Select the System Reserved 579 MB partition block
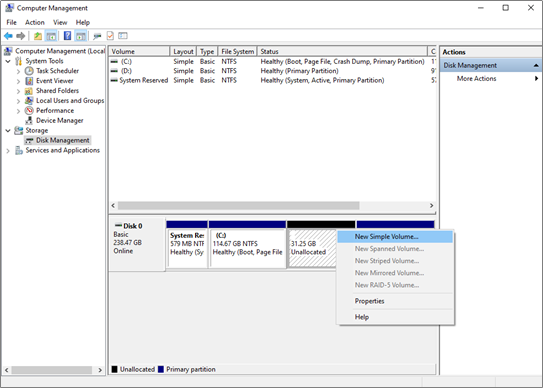Viewport: 543px width, 388px height. (187, 245)
